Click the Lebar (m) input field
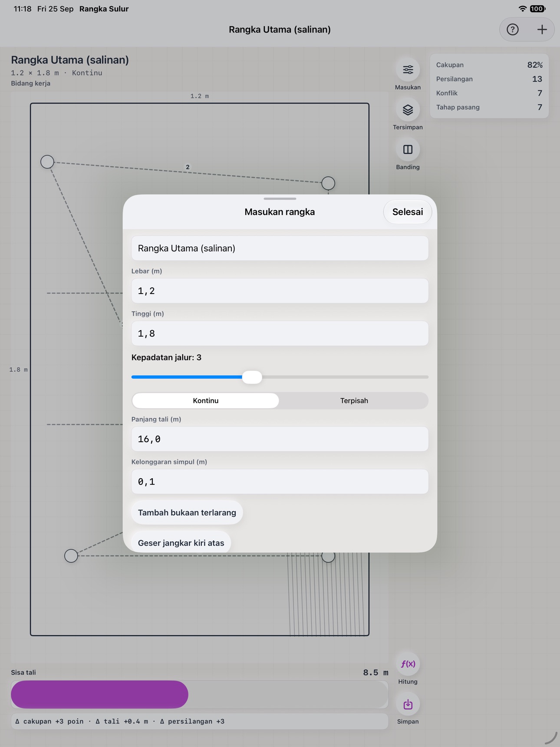 pos(280,291)
